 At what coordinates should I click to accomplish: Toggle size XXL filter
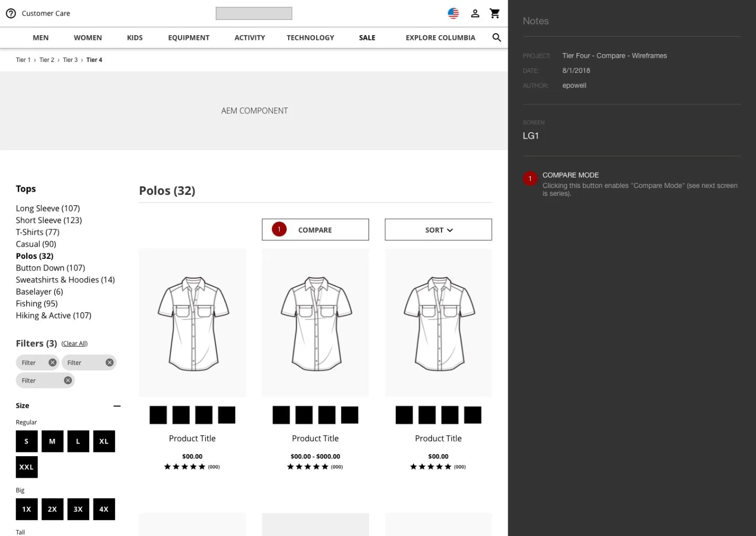[27, 467]
